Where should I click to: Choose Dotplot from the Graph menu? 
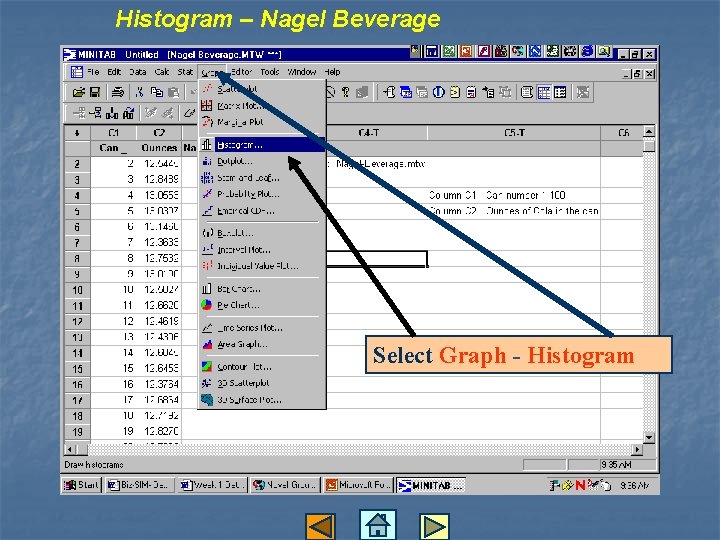262,162
